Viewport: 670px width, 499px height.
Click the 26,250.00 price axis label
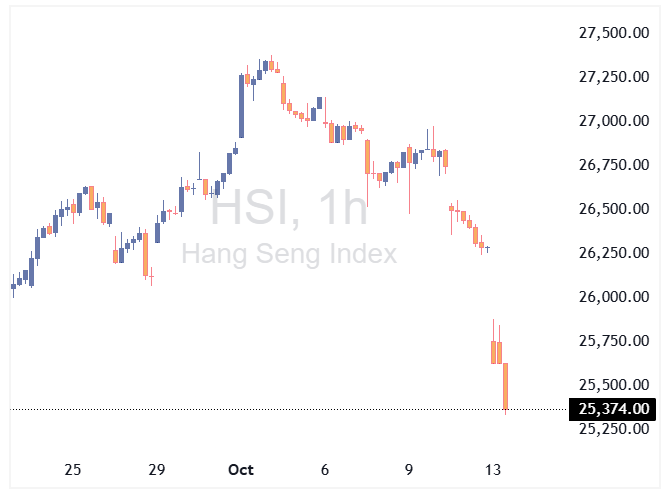coord(615,253)
